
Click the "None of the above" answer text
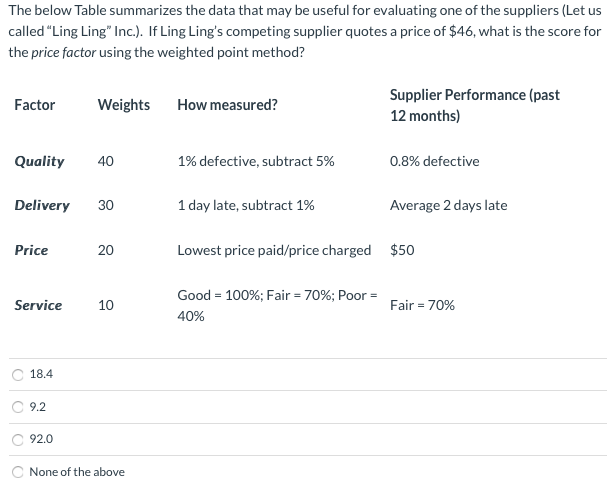point(77,472)
